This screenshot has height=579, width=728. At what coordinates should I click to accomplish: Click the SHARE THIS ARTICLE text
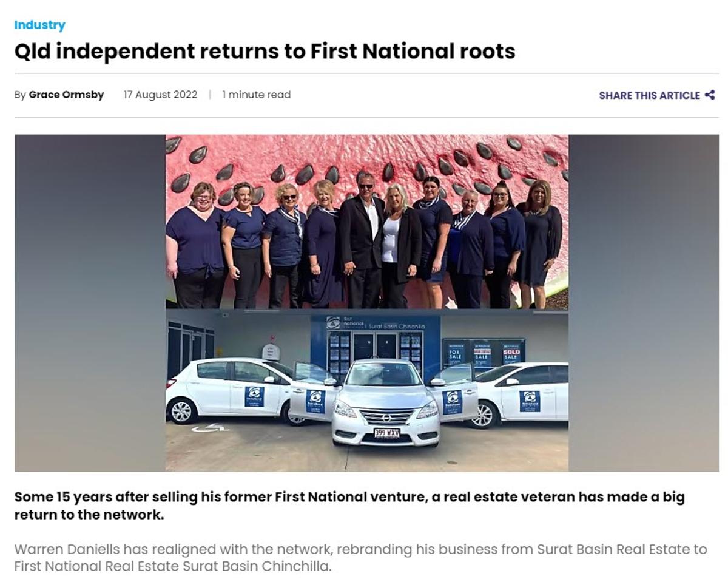[649, 95]
